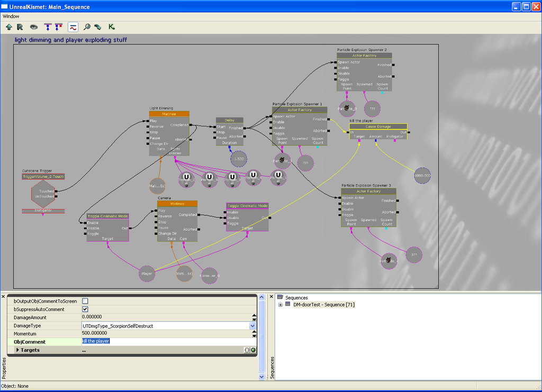This screenshot has height=392, width=542.
Task: Click the Touched output connector on trigger event
Action: pyautogui.click(x=56, y=191)
